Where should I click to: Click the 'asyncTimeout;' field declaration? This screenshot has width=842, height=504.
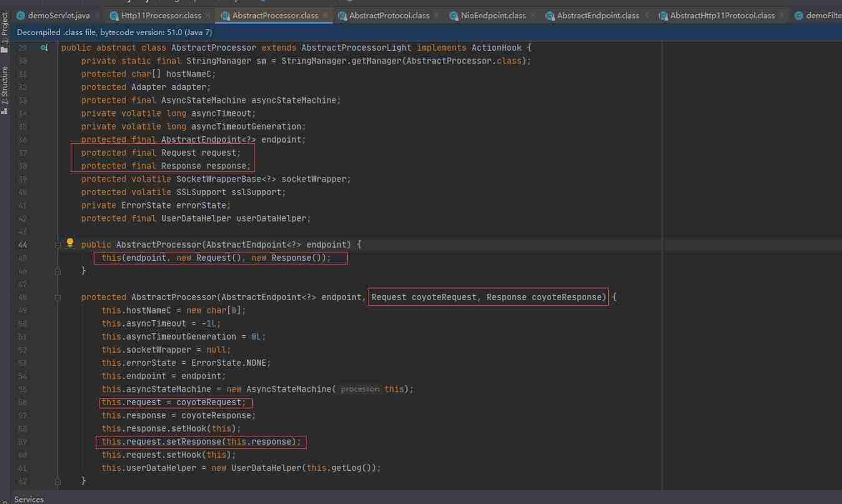(x=224, y=113)
